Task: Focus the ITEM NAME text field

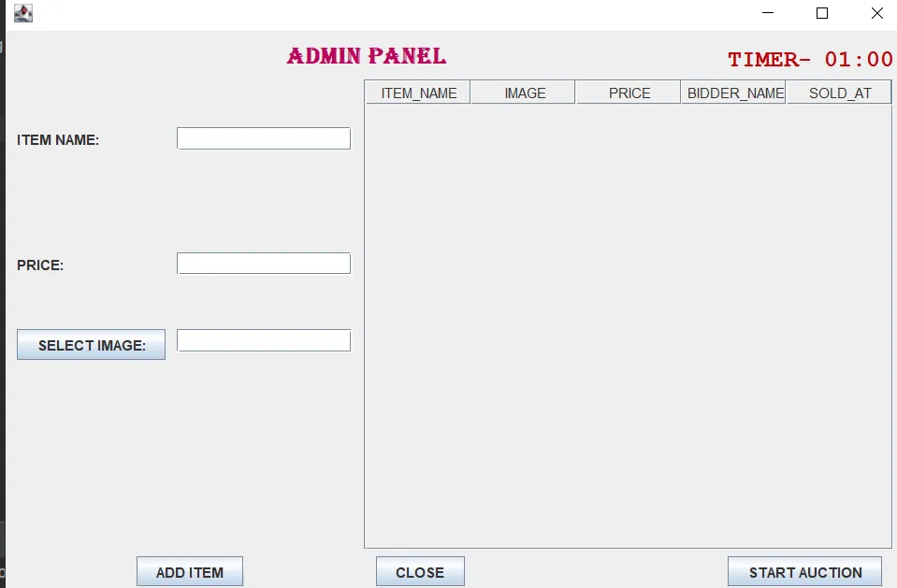Action: pos(263,137)
